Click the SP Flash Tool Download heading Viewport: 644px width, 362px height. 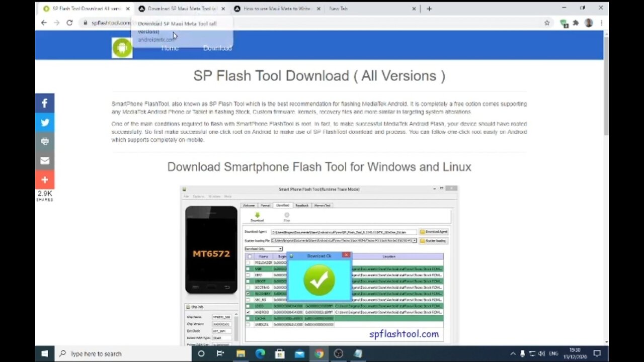click(x=319, y=76)
